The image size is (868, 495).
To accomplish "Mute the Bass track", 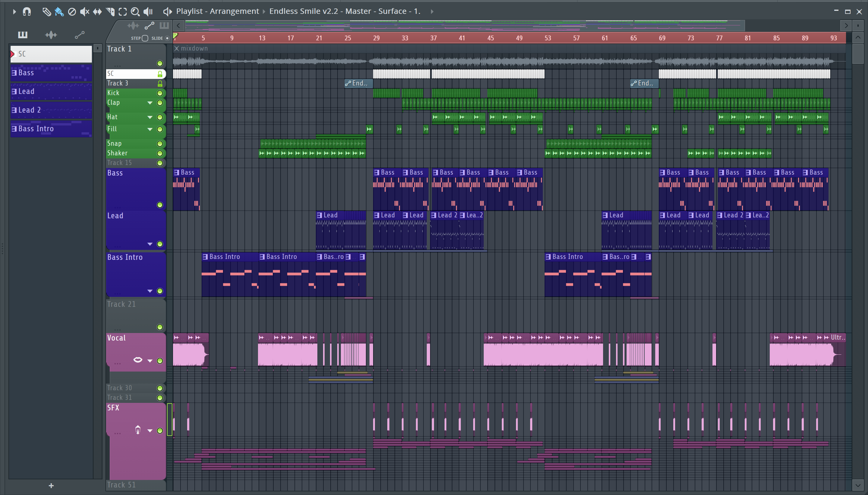I will tap(159, 205).
